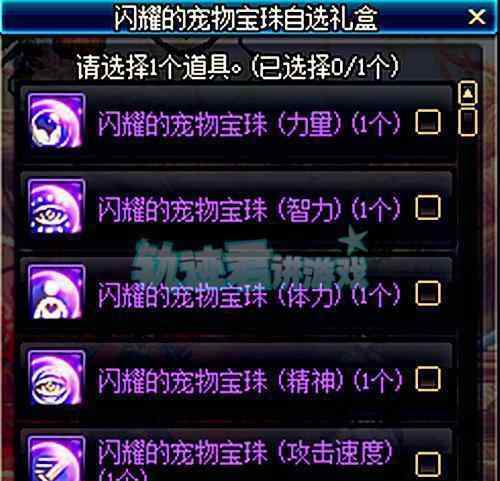Tick checkbox for 闪耀的宠物宝珠 (体力)
Screen dimensions: 500x481
(428, 293)
